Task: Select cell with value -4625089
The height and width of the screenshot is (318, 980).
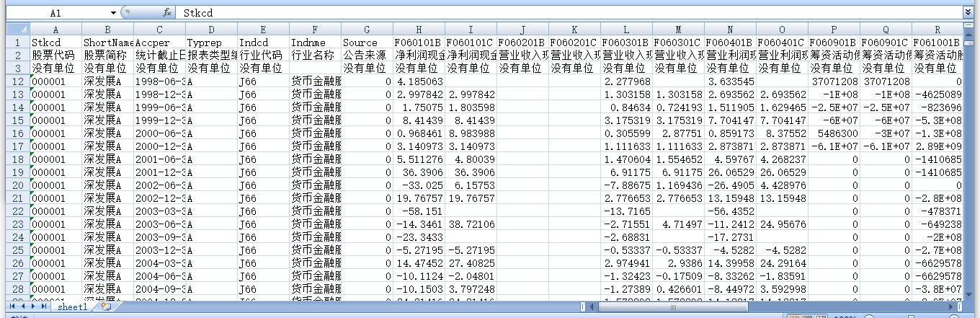Action: click(937, 94)
